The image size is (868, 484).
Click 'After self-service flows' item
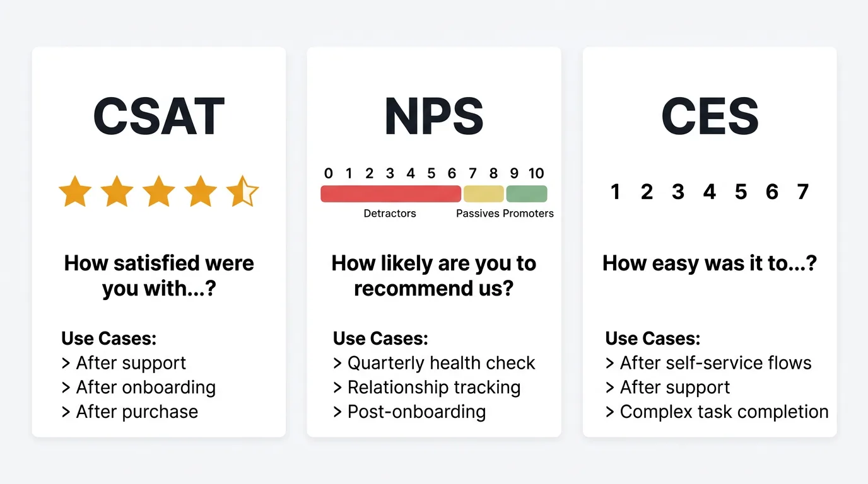tap(715, 363)
